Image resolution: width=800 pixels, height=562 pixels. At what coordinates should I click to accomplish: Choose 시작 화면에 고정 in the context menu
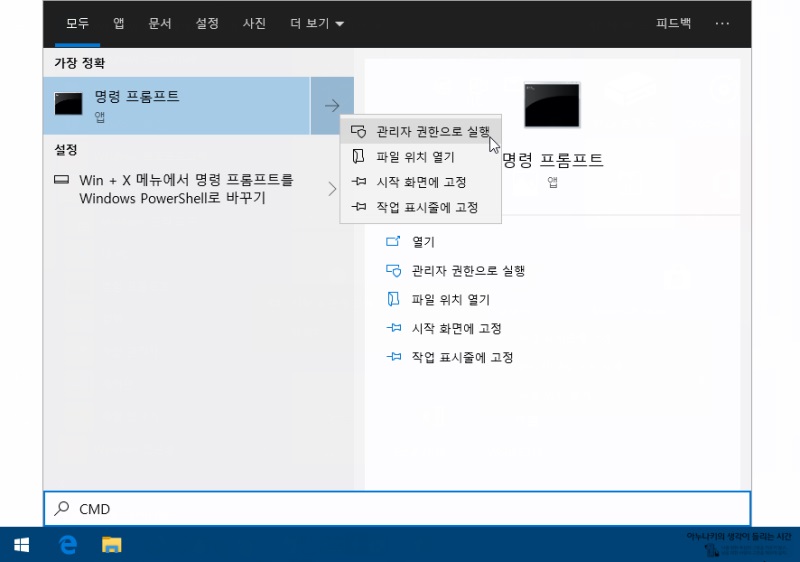(x=420, y=182)
